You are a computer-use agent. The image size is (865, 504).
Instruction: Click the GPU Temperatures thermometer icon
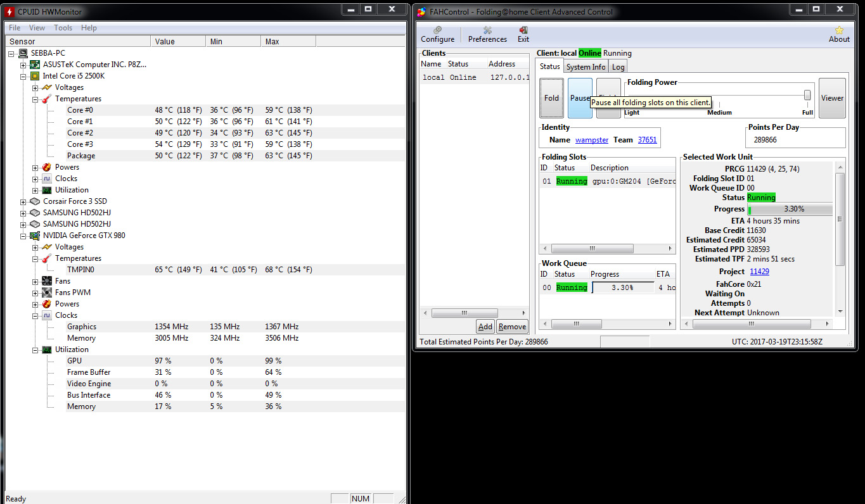47,258
